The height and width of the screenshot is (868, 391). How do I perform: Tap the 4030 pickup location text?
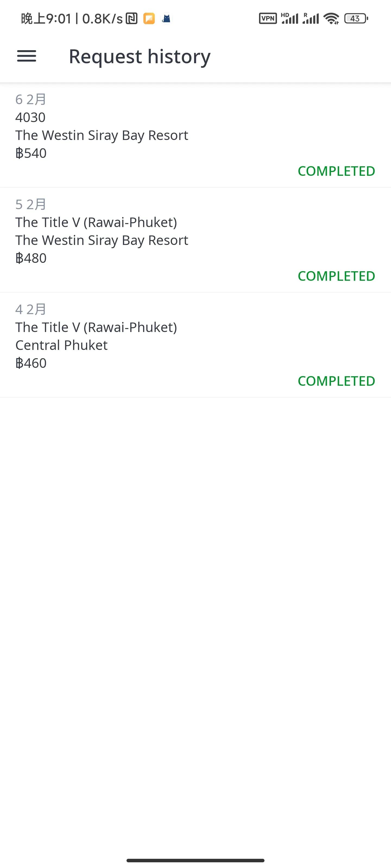30,118
